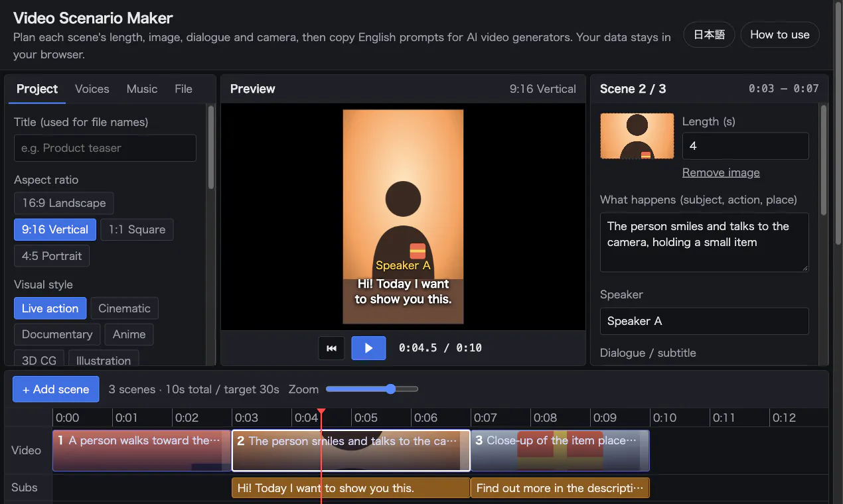
Task: Choose the Anime visual style
Action: [x=129, y=334]
